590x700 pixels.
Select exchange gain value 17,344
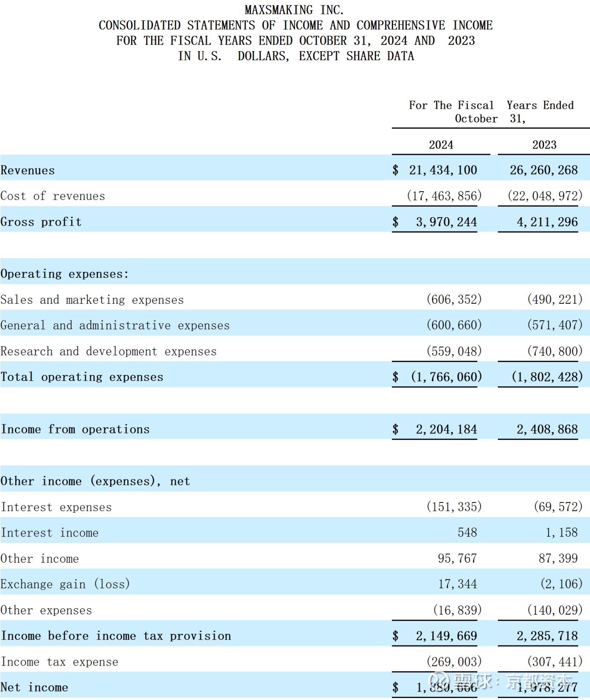[x=458, y=584]
